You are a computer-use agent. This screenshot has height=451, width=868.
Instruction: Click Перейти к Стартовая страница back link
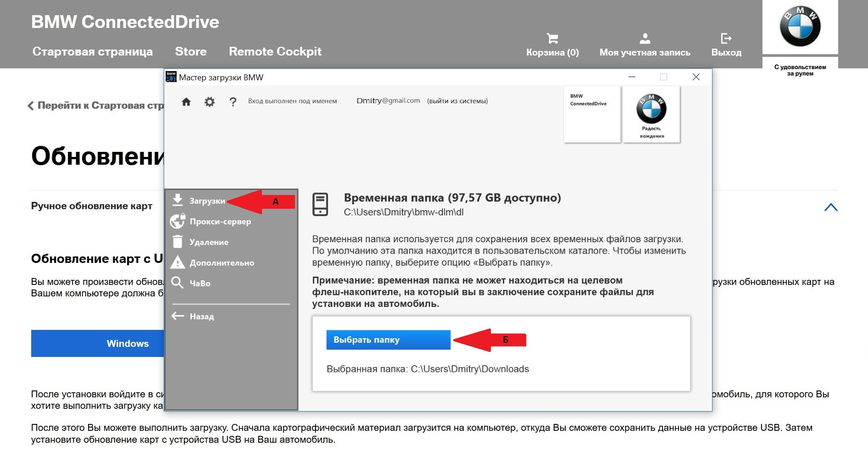click(96, 106)
